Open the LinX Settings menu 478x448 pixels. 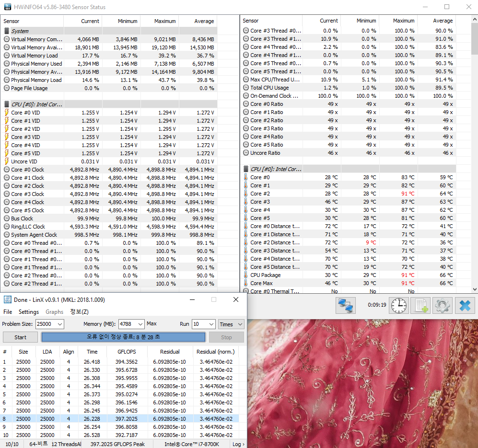pyautogui.click(x=29, y=312)
